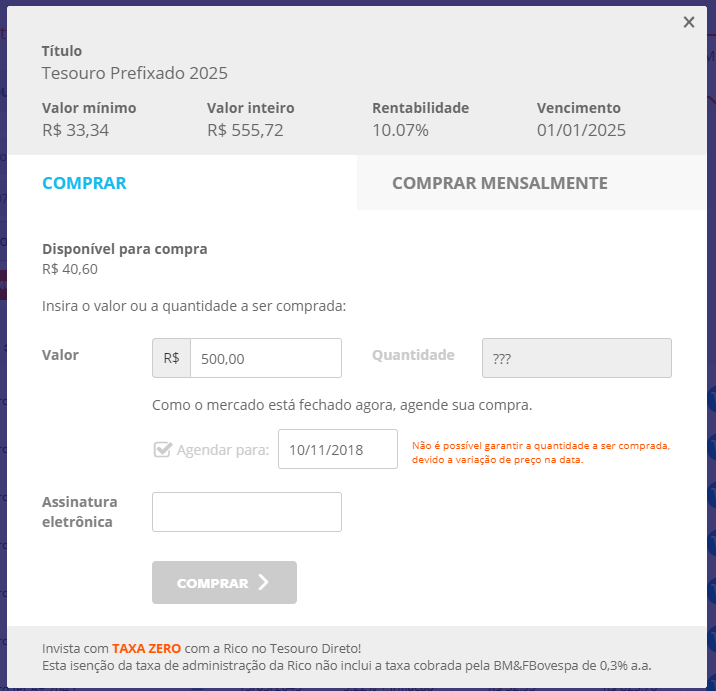Click the Vencimento date 01/01/2025
Viewport: 716px width, 691px height.
click(581, 130)
